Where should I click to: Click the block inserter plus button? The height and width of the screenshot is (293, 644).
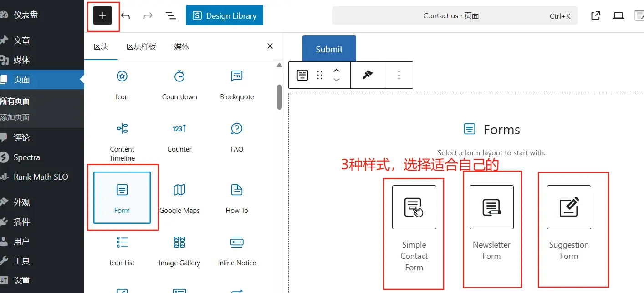coord(102,15)
